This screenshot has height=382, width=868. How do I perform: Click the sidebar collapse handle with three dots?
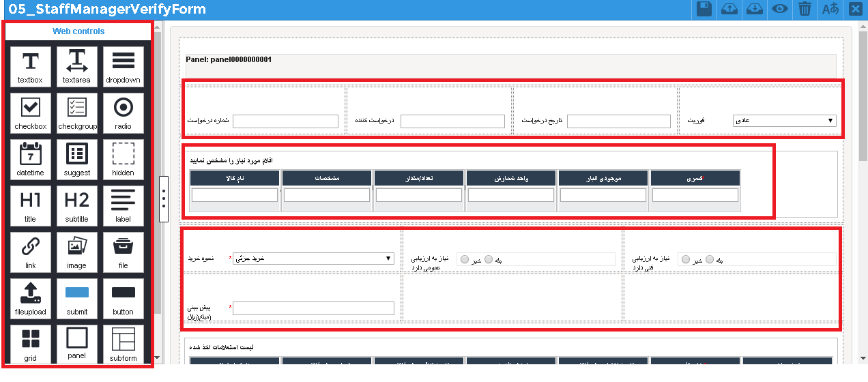pos(163,199)
